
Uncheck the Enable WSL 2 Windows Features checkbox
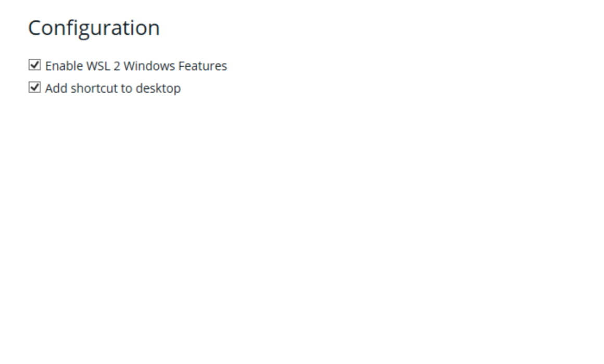35,65
